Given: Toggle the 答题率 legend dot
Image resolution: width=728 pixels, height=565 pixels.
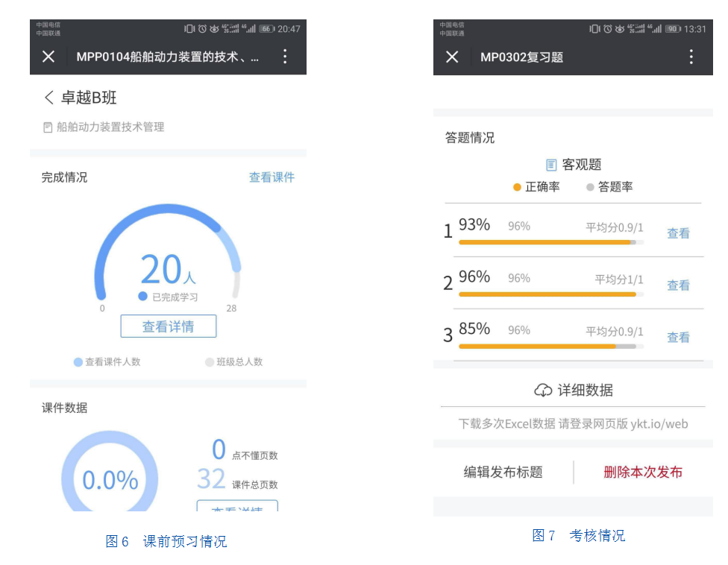Looking at the screenshot, I should pos(590,187).
